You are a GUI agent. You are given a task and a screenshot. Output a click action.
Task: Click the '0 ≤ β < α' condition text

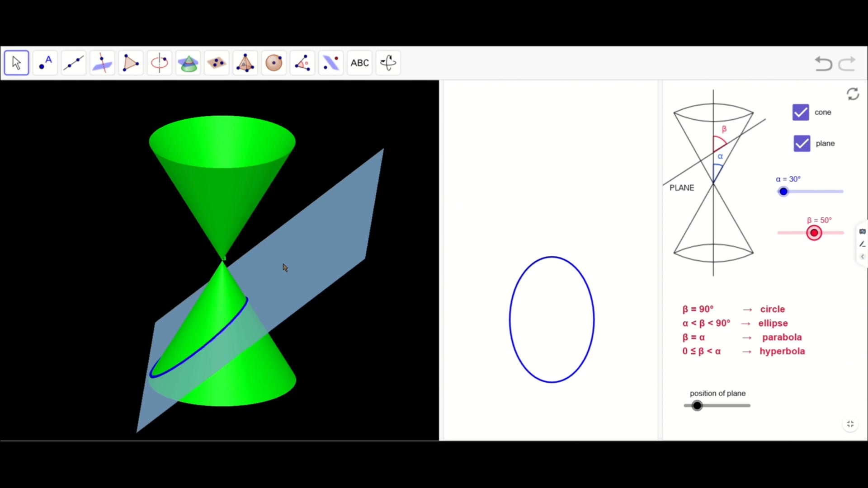point(702,351)
